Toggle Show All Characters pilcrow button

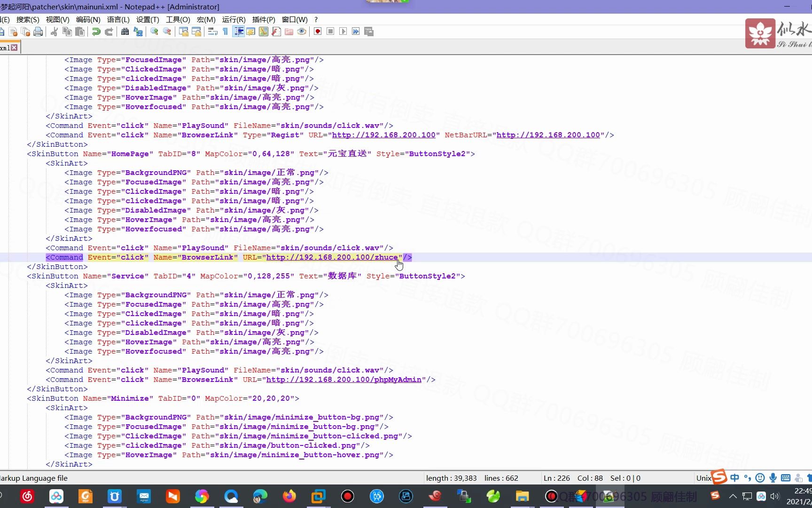pos(226,32)
